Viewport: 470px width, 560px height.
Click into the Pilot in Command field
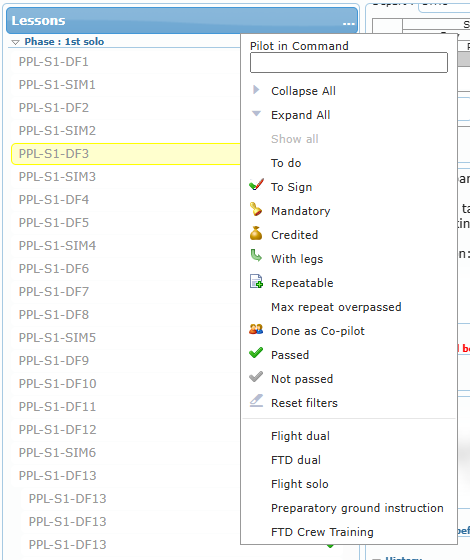(x=349, y=62)
